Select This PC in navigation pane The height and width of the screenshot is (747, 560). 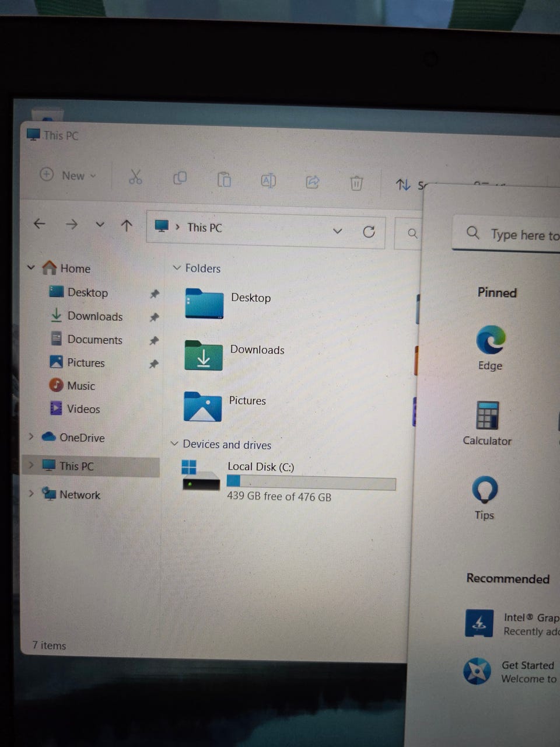pyautogui.click(x=68, y=466)
